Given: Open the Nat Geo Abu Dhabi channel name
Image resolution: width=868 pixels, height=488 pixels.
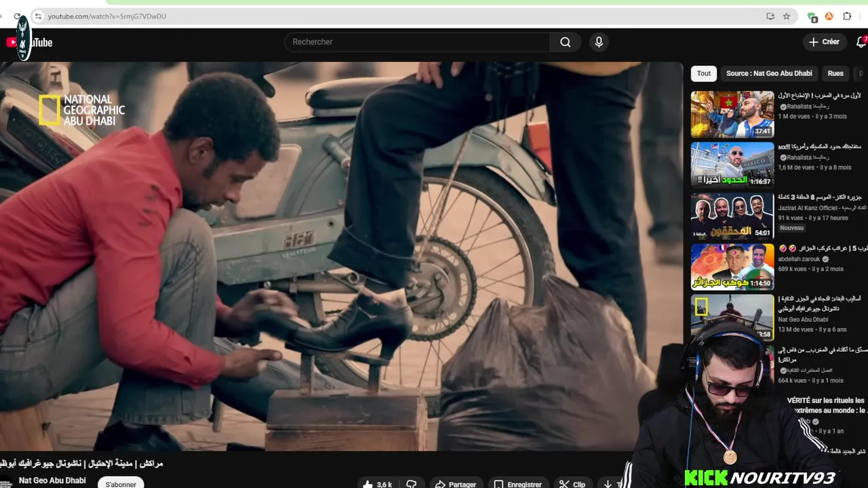Looking at the screenshot, I should tap(52, 481).
